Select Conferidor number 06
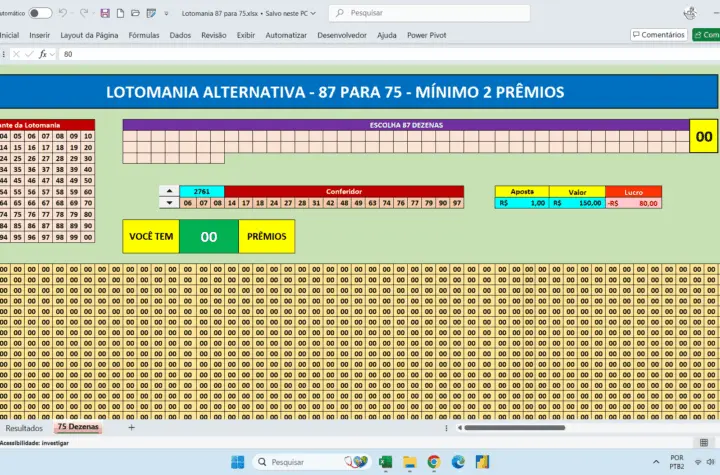 tap(187, 203)
